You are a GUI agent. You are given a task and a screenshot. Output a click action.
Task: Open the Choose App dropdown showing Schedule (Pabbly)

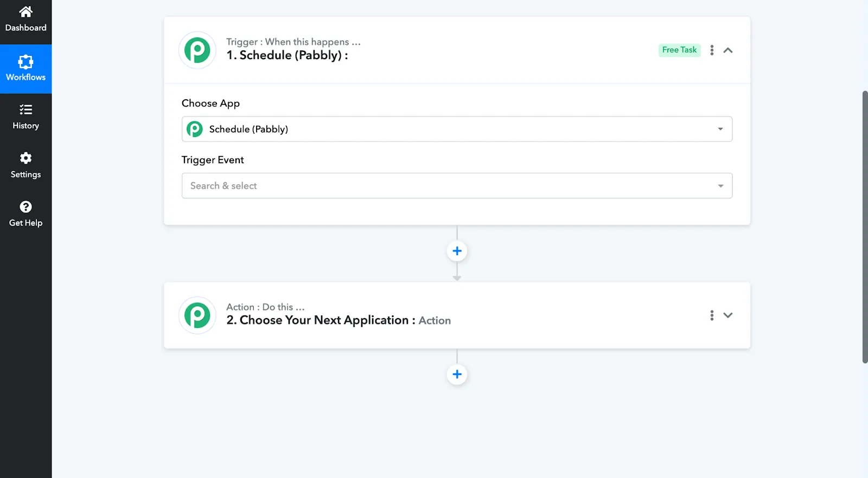tap(457, 129)
